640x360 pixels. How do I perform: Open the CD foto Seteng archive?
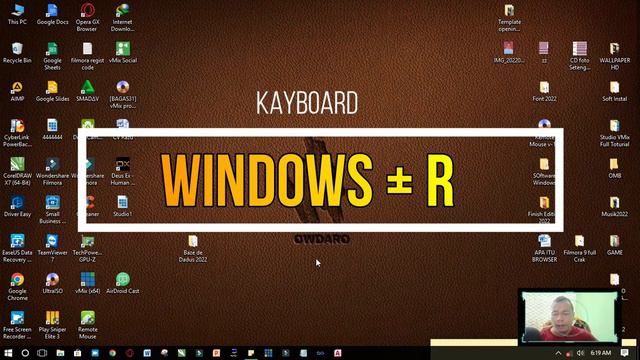tap(579, 56)
